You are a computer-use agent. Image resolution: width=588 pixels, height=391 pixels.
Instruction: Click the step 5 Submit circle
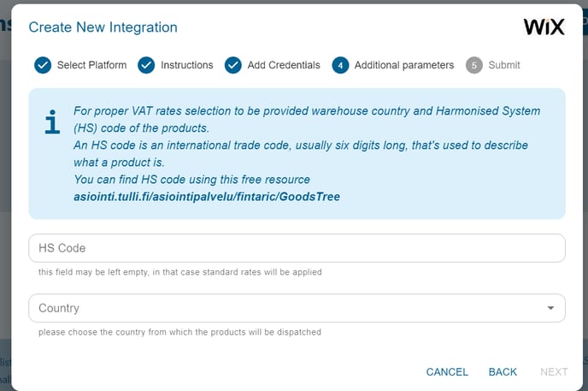coord(474,65)
